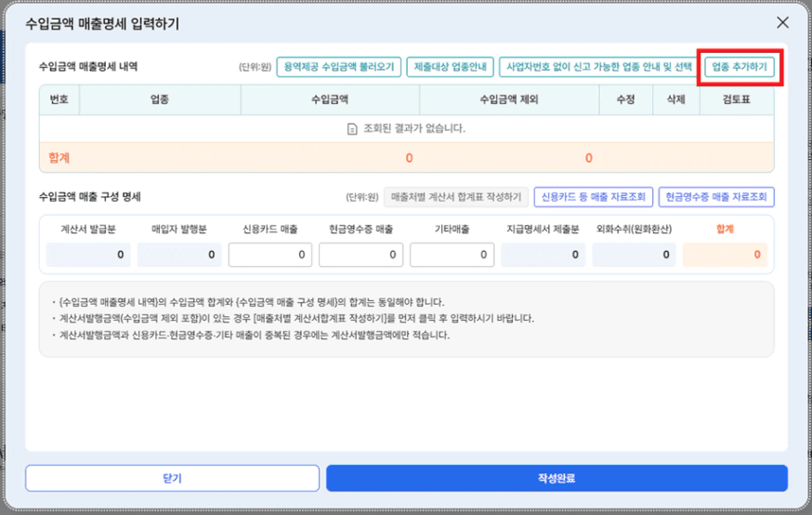The height and width of the screenshot is (515, 812).
Task: Click the 외화수취(원화환산) field
Action: [634, 254]
